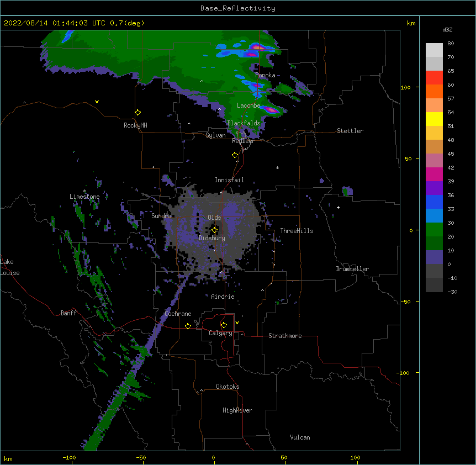Select the yellow diamond marker south of RedDeer
This screenshot has height=465, width=476.
(x=235, y=155)
